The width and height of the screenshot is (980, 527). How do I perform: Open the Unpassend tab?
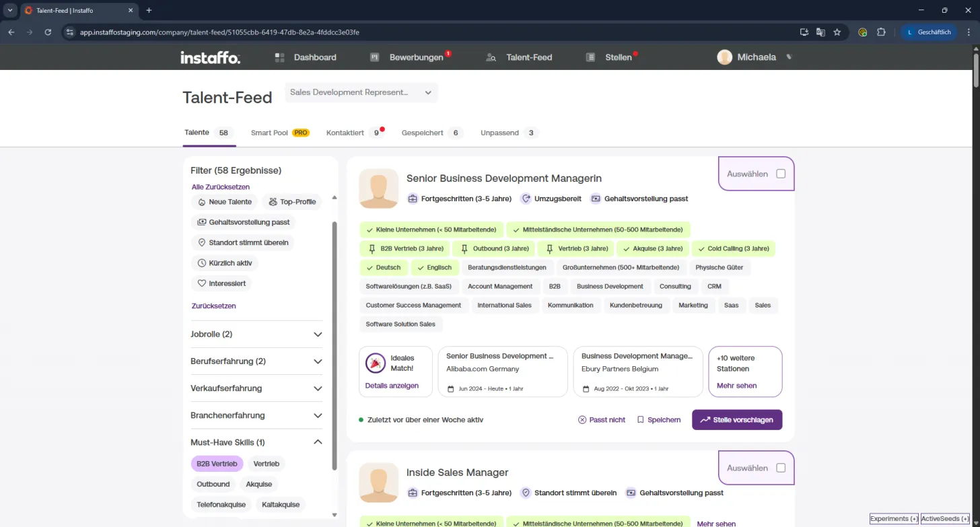[510, 133]
